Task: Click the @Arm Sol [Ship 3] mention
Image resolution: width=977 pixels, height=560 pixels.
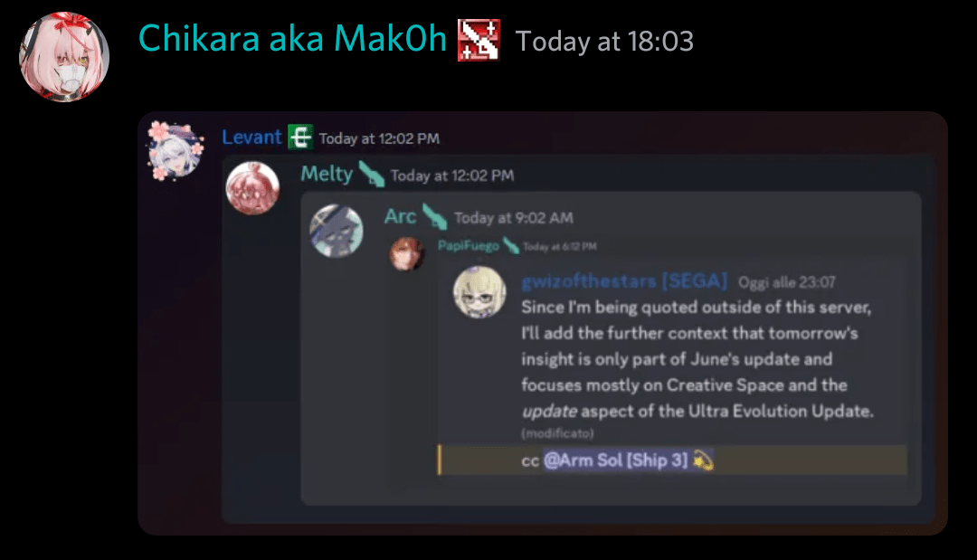Action: pos(616,460)
